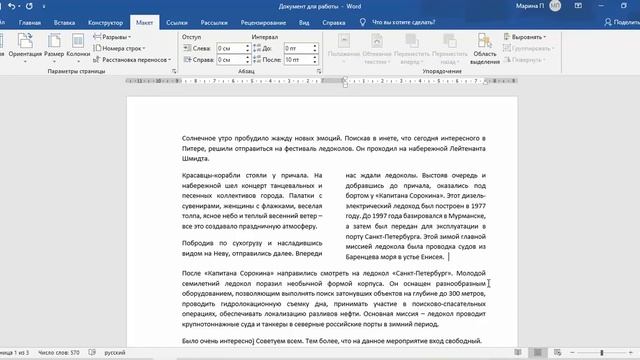The height and width of the screenshot is (360, 640).
Task: Open the Номера строк dropdown
Action: point(119,48)
